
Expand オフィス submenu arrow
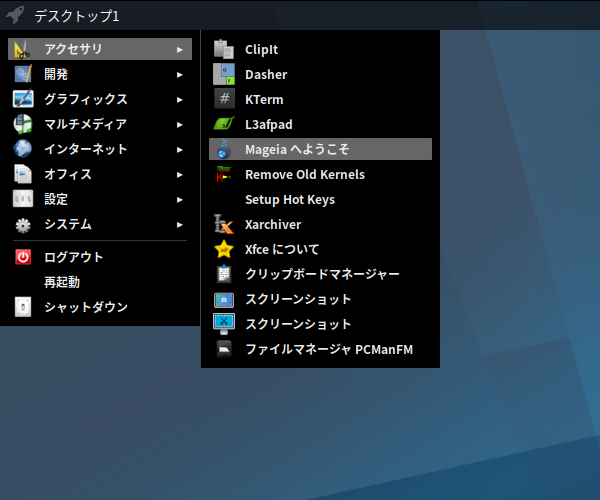179,175
